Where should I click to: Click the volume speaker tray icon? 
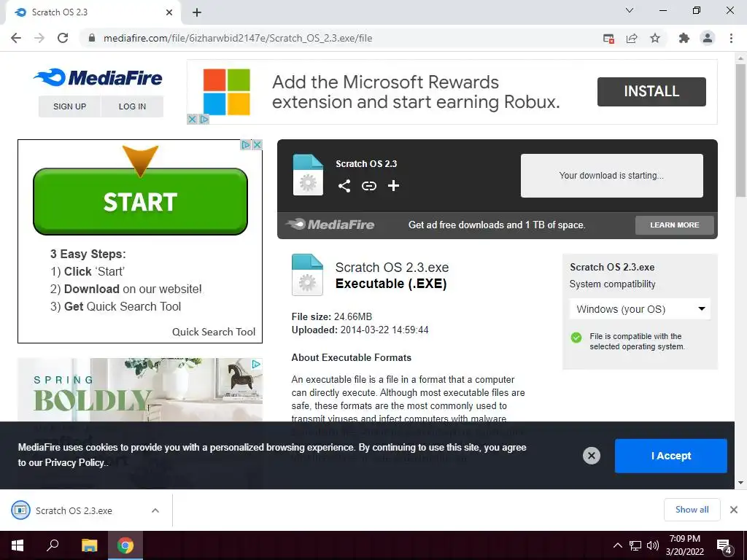(653, 545)
